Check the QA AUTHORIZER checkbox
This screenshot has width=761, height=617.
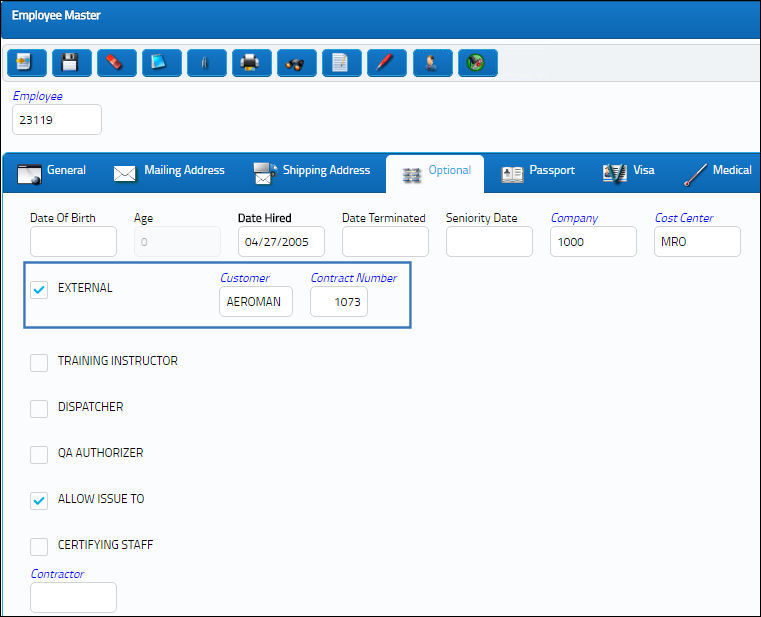point(39,455)
